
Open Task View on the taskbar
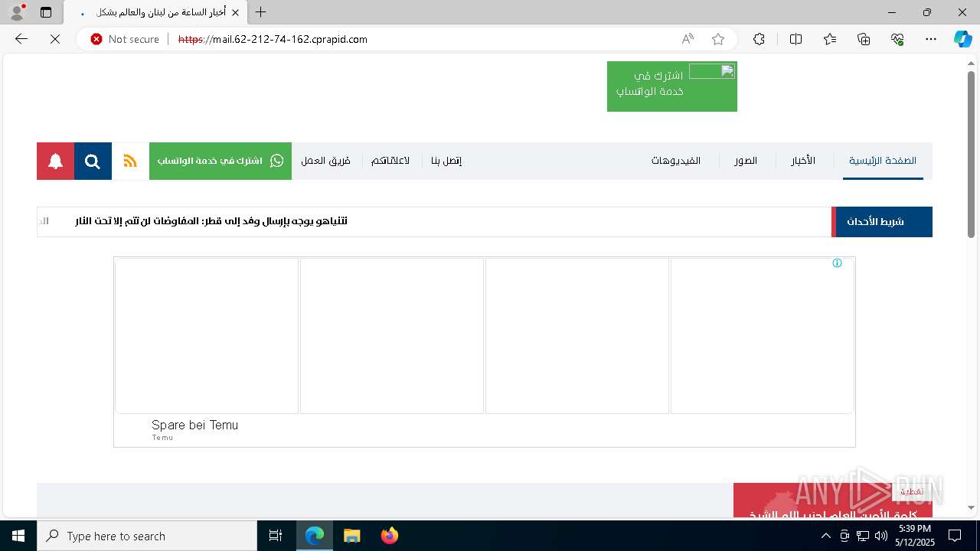pos(276,536)
